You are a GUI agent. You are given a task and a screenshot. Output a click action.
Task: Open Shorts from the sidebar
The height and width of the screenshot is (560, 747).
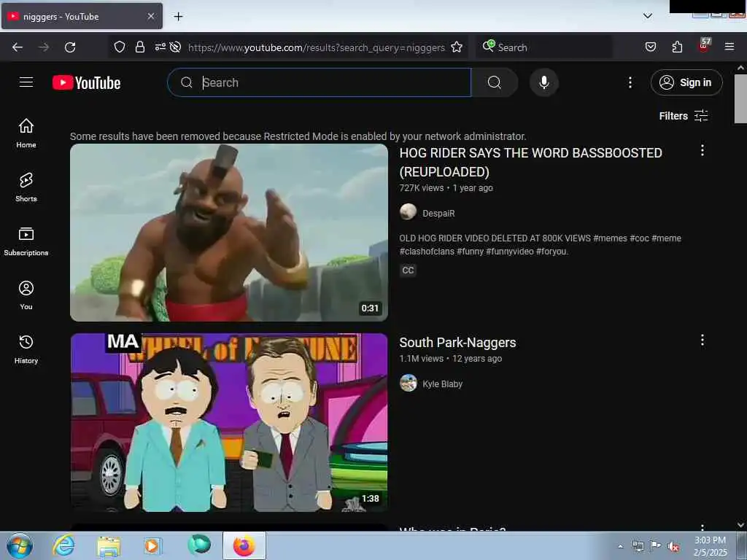[x=26, y=187]
